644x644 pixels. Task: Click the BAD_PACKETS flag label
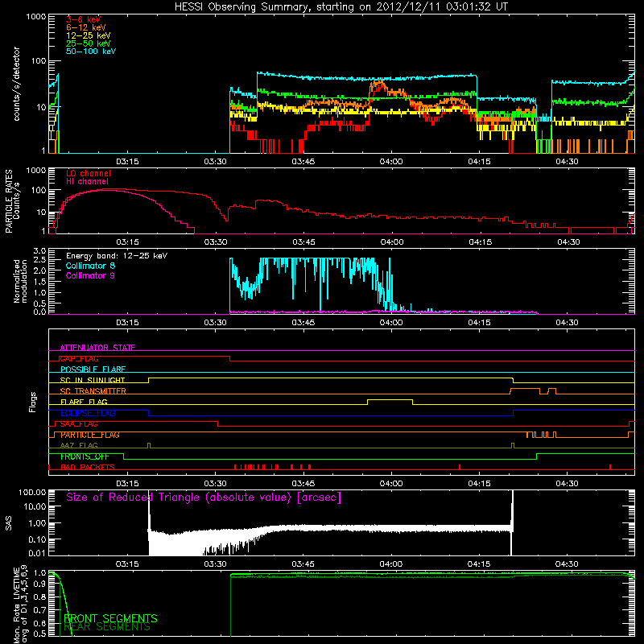[88, 468]
